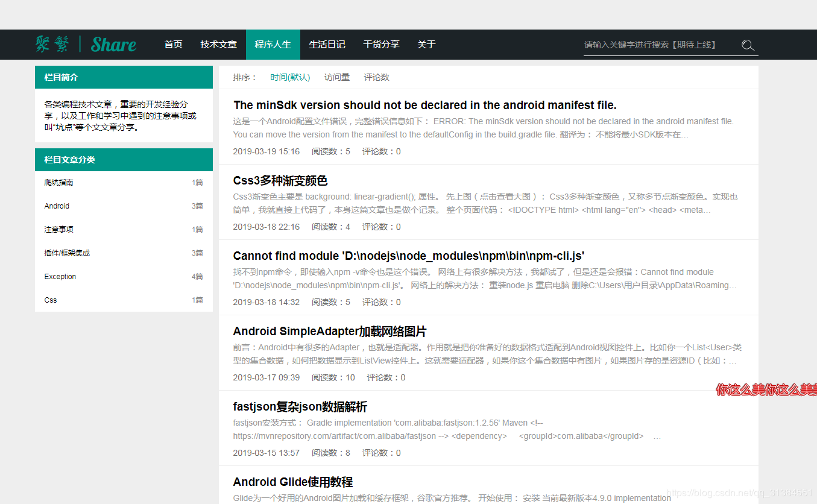Click the 栏目简介 description paragraph

[121, 116]
